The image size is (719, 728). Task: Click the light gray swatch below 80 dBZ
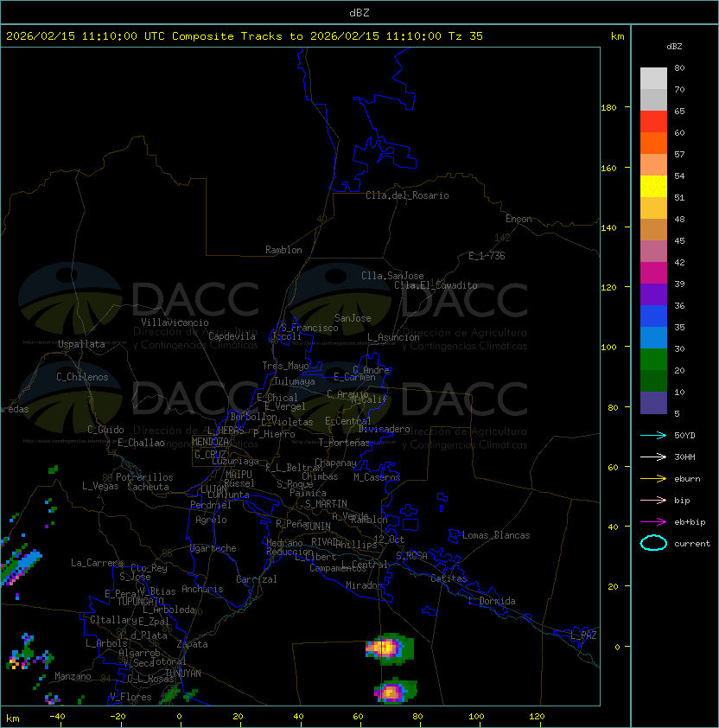[x=653, y=79]
